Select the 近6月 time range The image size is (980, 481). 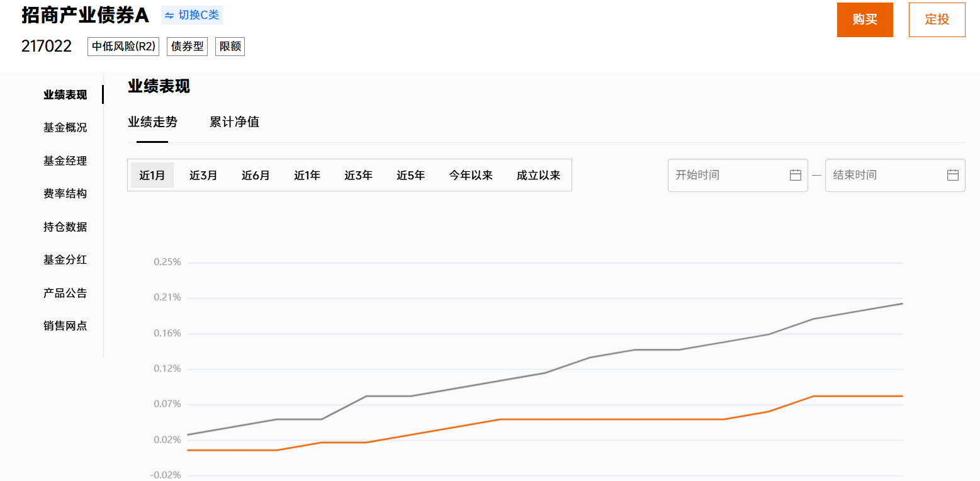[x=256, y=175]
